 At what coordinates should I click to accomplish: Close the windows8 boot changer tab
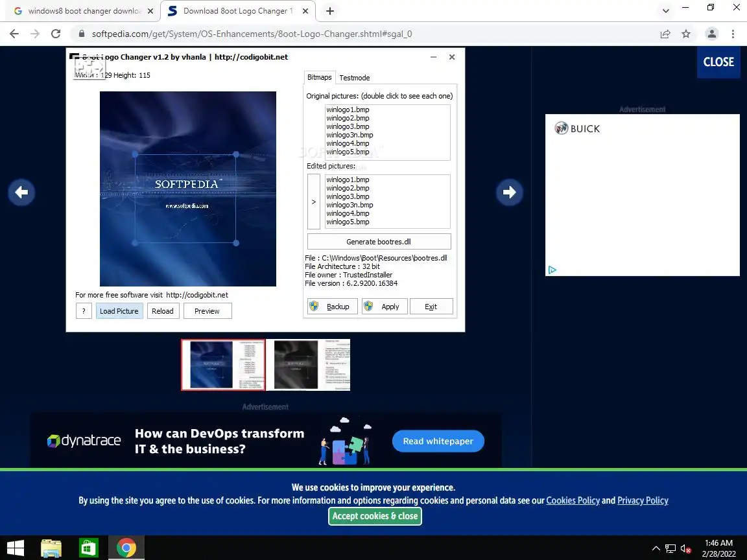point(150,11)
